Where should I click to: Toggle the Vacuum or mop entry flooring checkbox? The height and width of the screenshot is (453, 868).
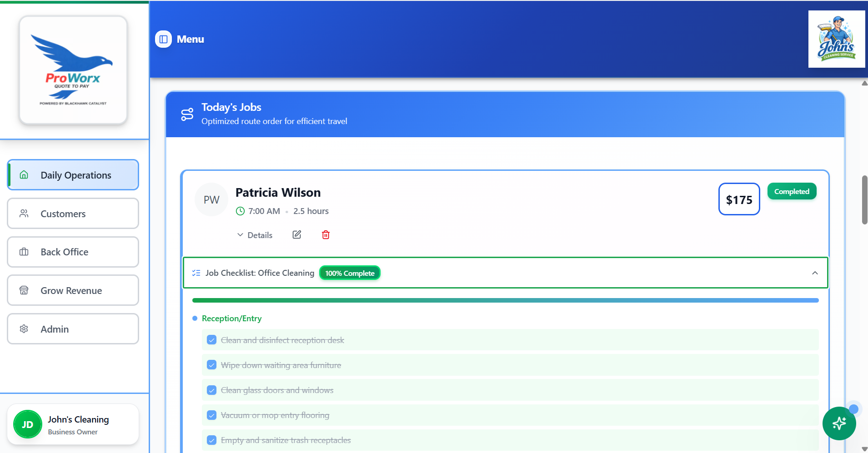pyautogui.click(x=211, y=415)
